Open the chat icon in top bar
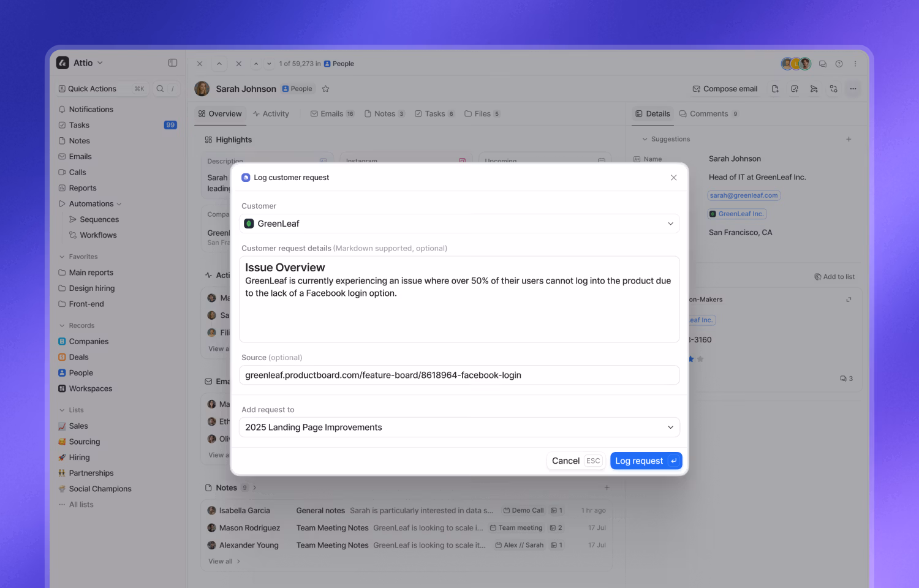The height and width of the screenshot is (588, 919). [x=823, y=64]
